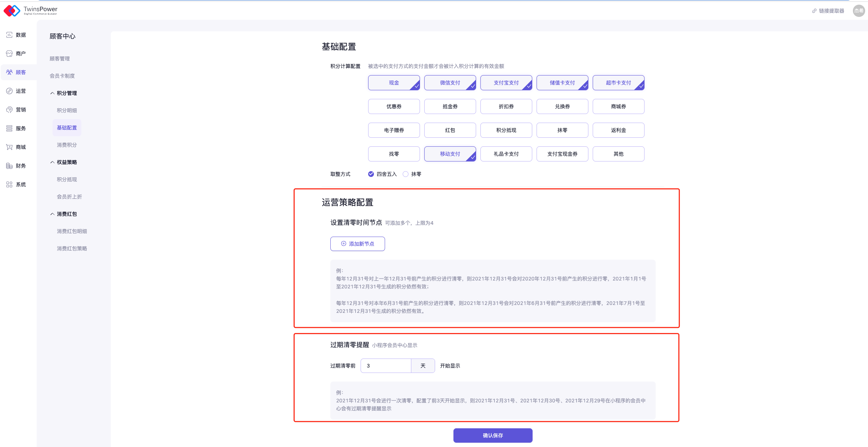Open 积分明细 in the side menu

pos(67,110)
